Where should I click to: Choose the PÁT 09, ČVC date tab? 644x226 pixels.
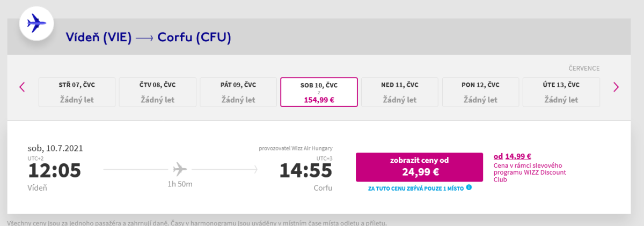[238, 92]
